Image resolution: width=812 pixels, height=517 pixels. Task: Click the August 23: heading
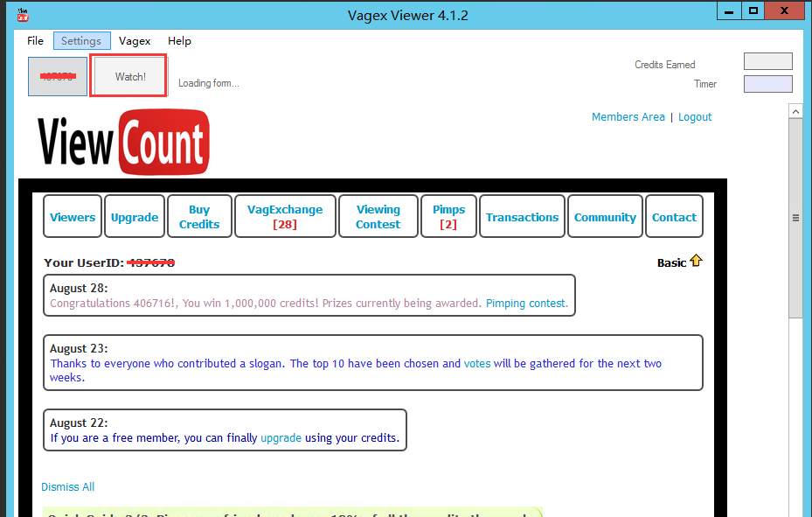79,348
